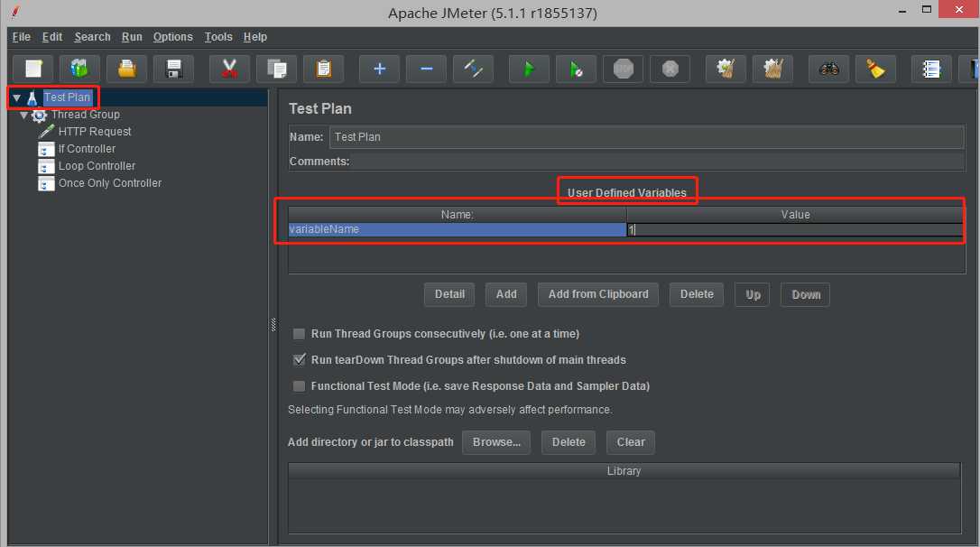Click the split pane divider handle

273,324
